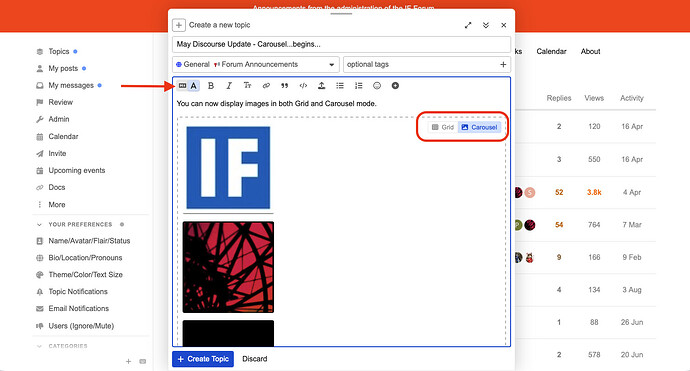Click keyboard icon at sidebar bottom

tap(143, 361)
